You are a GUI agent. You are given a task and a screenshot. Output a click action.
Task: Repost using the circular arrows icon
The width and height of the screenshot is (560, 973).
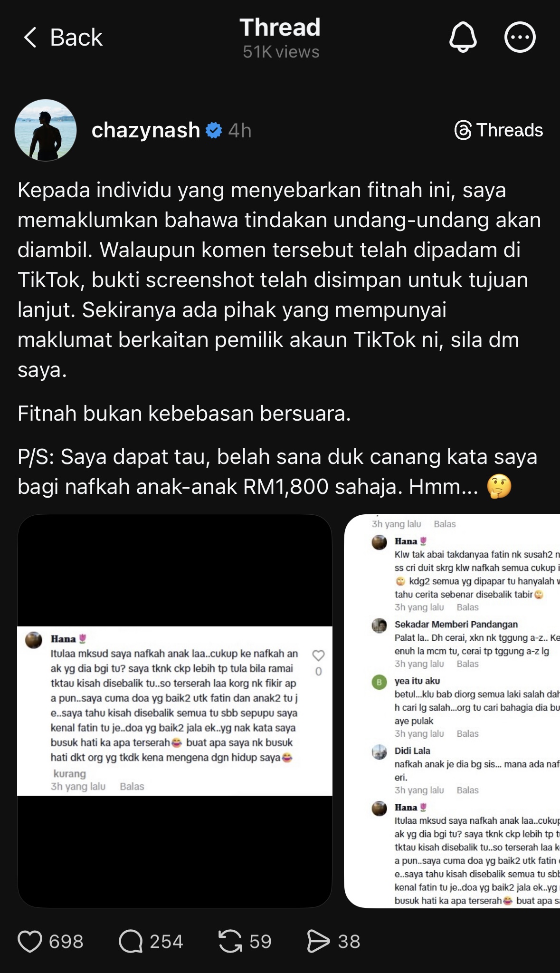(x=230, y=941)
